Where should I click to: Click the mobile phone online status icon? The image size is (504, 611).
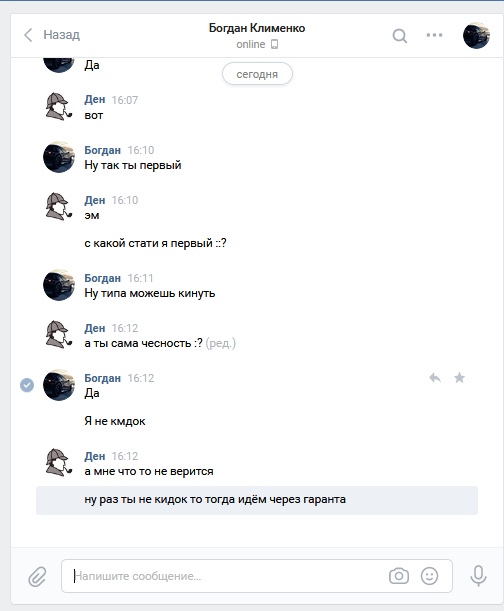click(x=274, y=44)
